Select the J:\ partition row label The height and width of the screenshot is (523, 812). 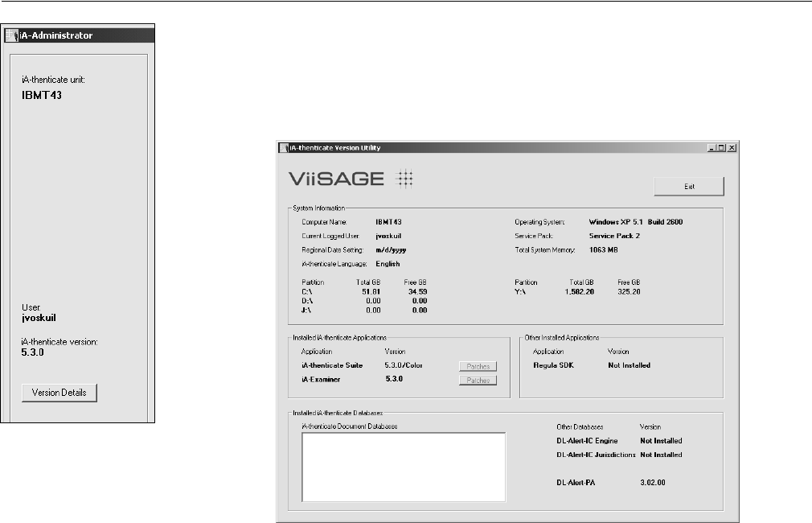click(x=306, y=310)
